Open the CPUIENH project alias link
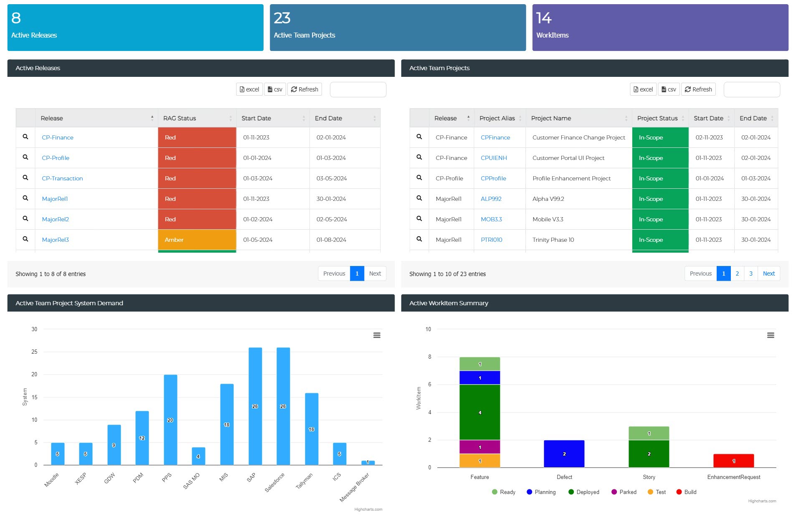Viewport: 796px width, 532px height. click(x=494, y=158)
